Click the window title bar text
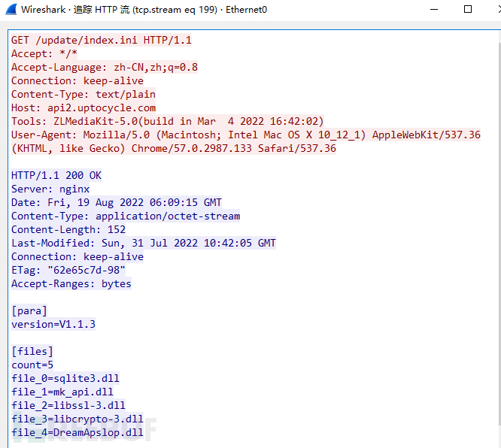The image size is (501, 448). click(x=144, y=10)
